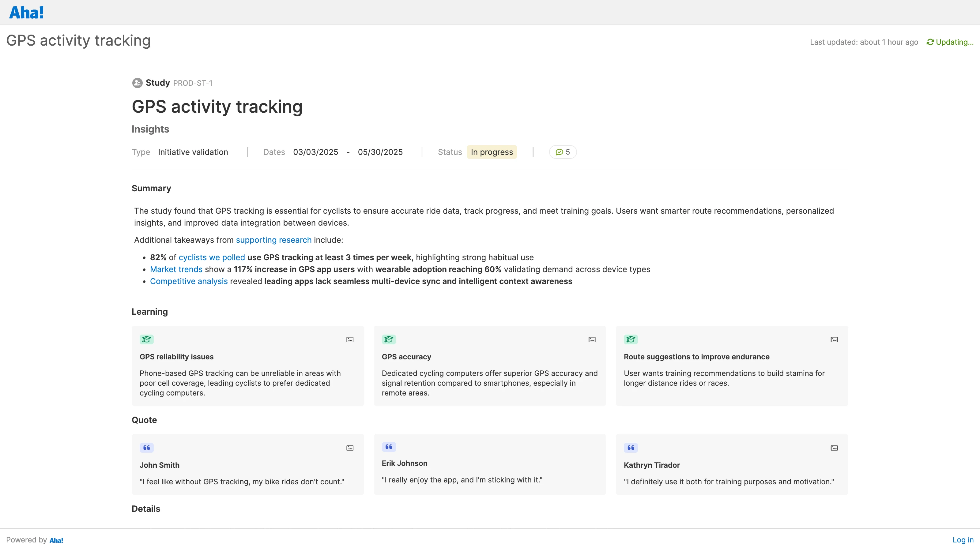Open the Aha! badge on Kathryn Tirador's quote card
980x551 pixels.
pos(834,448)
